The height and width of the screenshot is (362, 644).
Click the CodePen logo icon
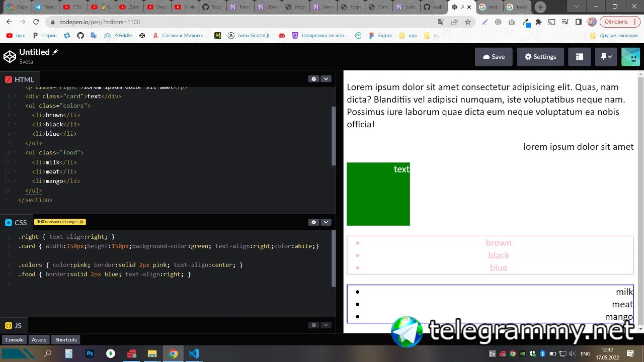click(x=10, y=56)
